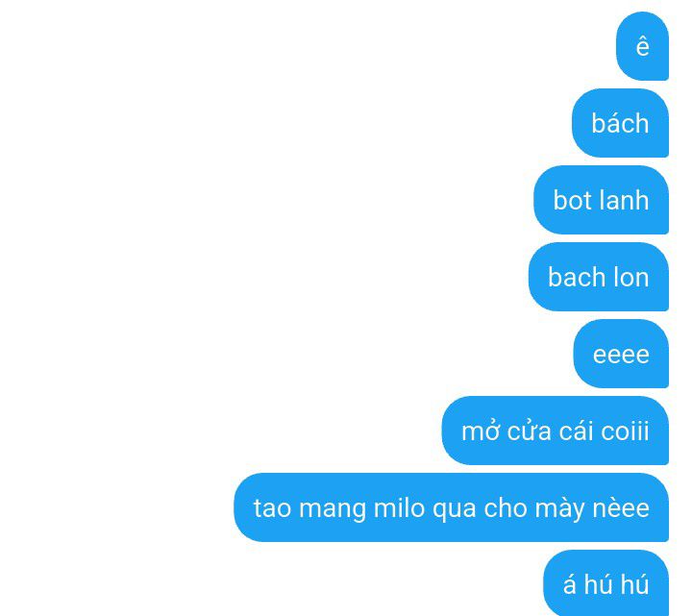
Task: Select the 'ê' message bubble
Action: click(643, 46)
